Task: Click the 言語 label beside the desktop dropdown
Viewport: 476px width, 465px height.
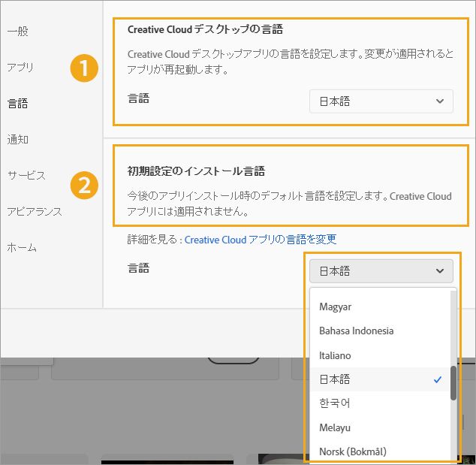Action: click(138, 98)
